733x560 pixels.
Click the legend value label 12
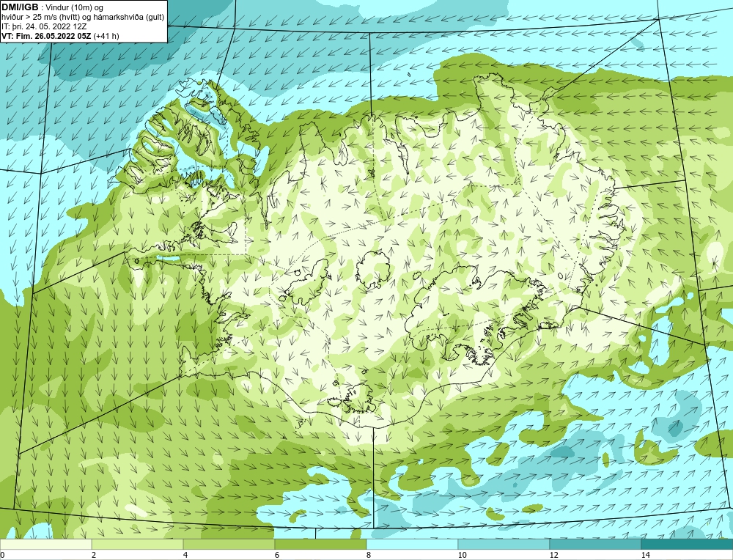pyautogui.click(x=554, y=555)
